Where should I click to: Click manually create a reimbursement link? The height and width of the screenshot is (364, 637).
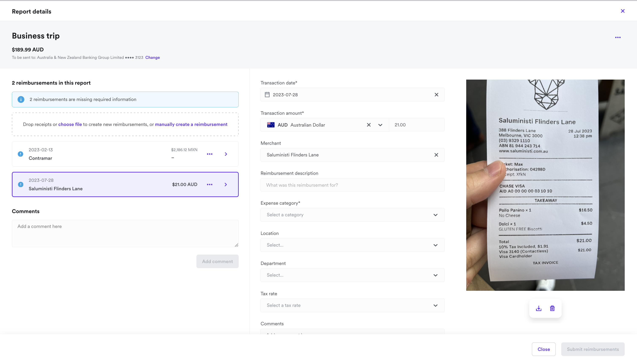[x=191, y=124]
